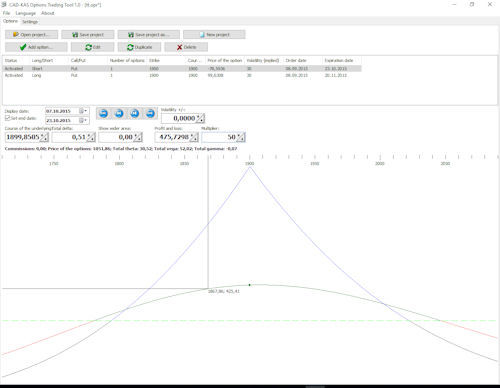Open the Language menu
This screenshot has width=500, height=388.
[25, 13]
